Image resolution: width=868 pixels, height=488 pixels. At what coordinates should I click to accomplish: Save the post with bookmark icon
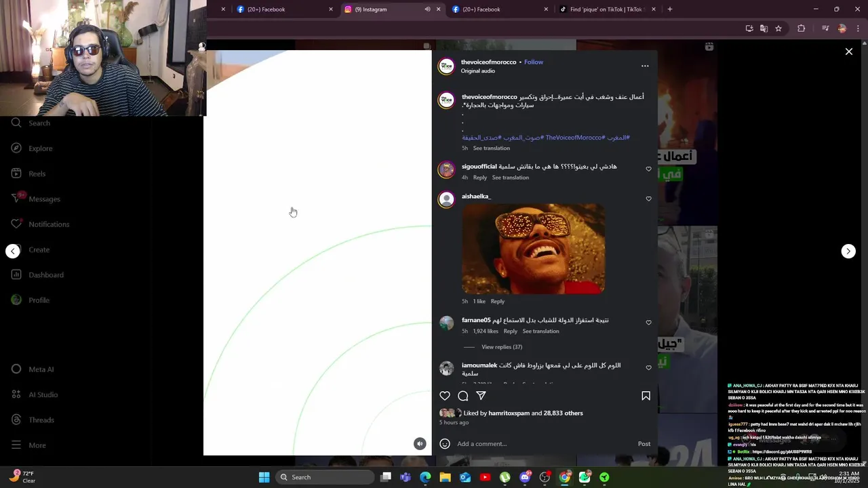coord(646,396)
